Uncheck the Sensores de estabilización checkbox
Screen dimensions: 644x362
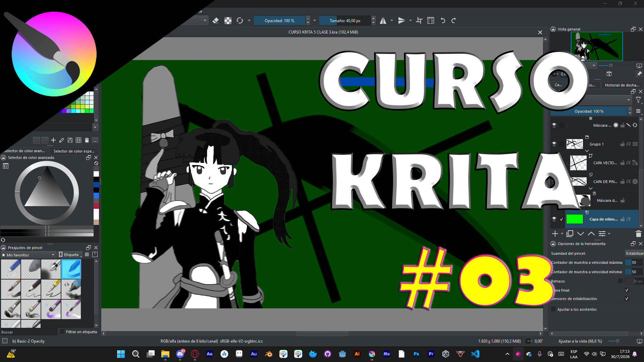click(x=627, y=299)
